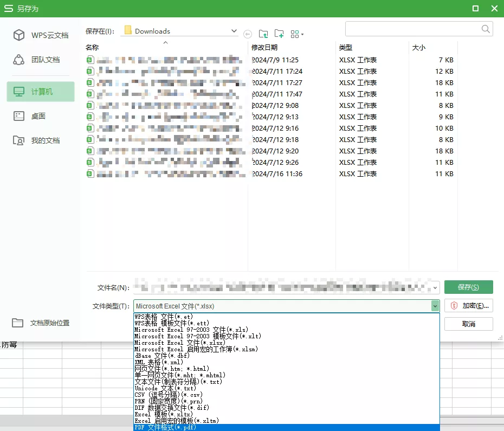Choose PRN (固定宽度)(*.prn) file type
Viewport: 504px width, 431px height.
pos(169,401)
